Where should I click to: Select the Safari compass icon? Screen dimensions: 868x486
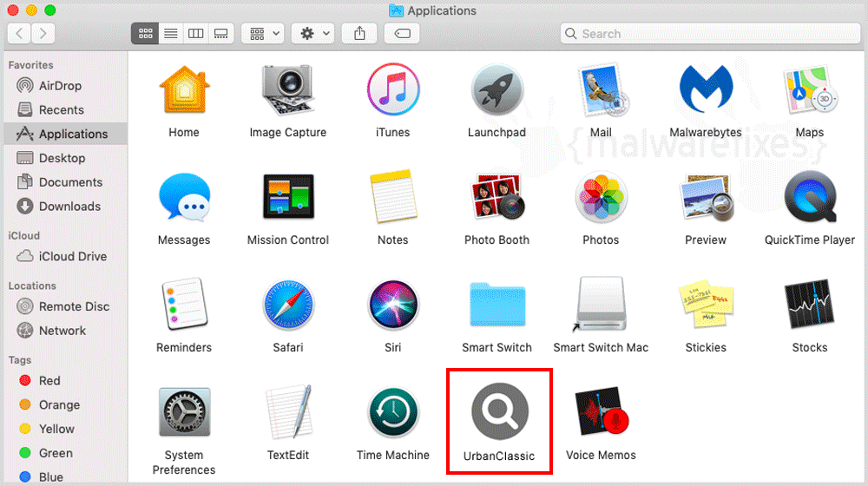point(288,305)
